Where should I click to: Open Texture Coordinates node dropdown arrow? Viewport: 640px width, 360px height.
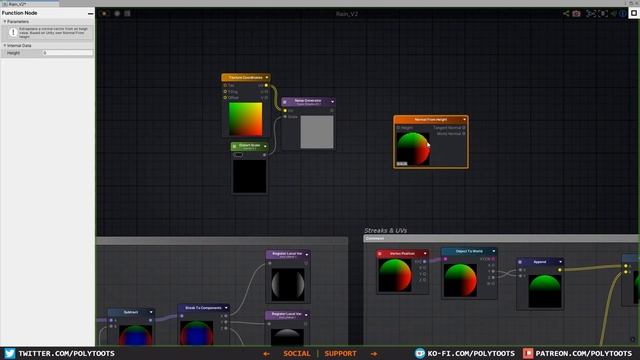pos(267,78)
